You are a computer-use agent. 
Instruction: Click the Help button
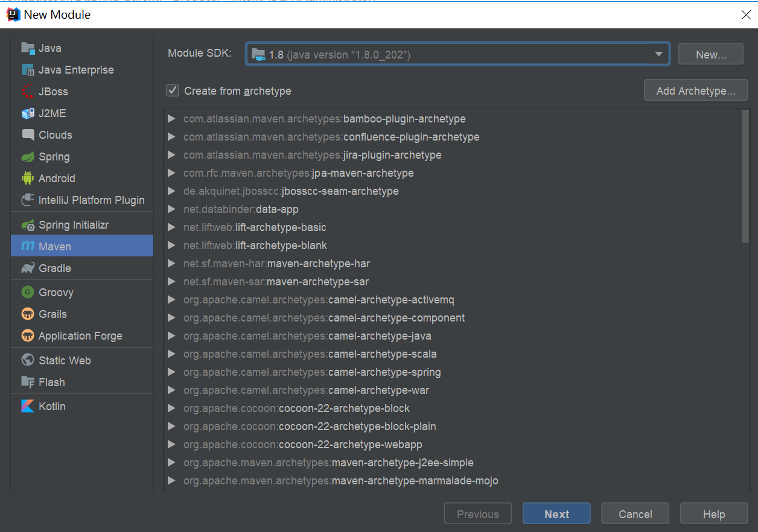[714, 514]
